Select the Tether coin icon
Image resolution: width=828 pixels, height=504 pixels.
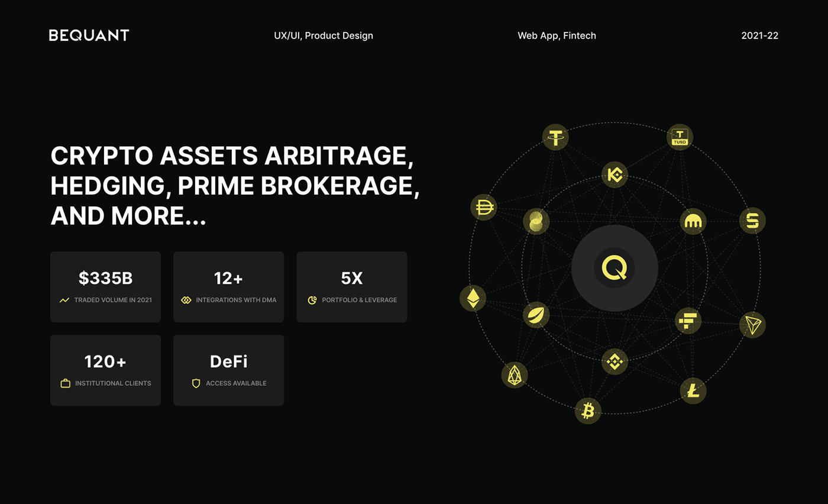pyautogui.click(x=555, y=137)
